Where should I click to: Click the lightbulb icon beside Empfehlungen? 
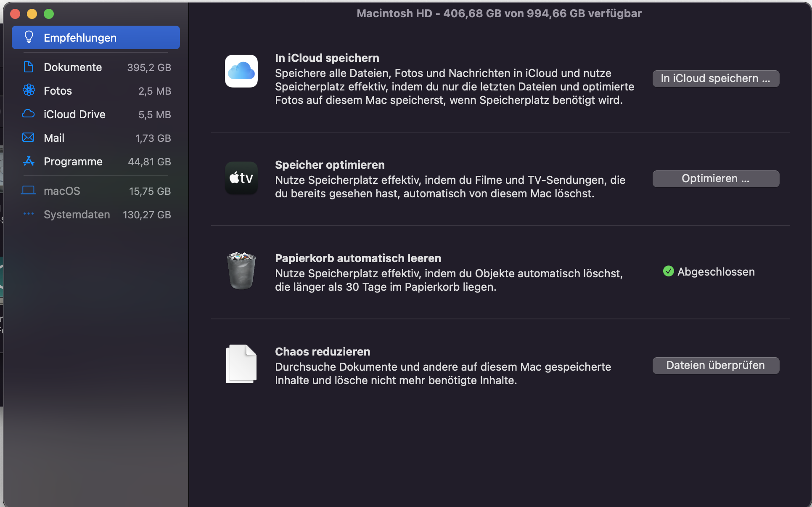click(29, 37)
